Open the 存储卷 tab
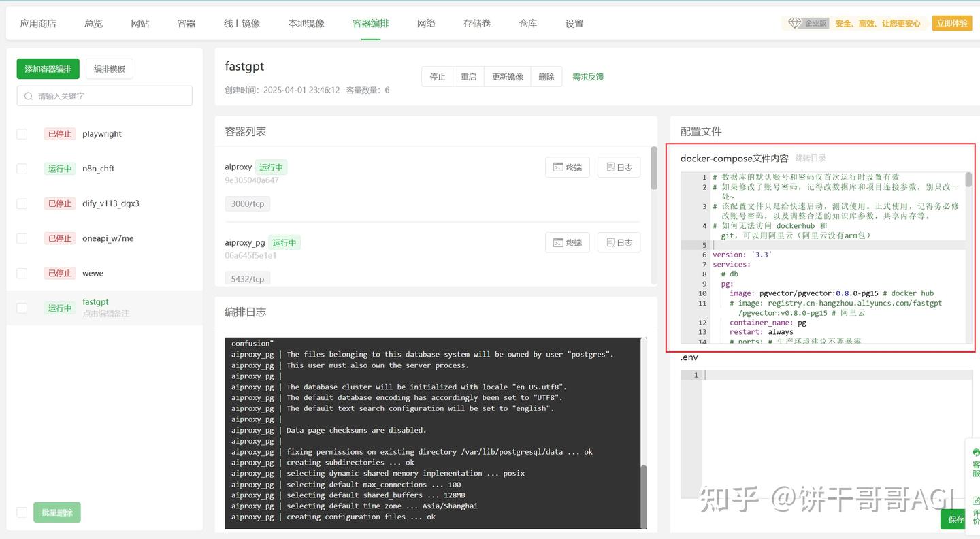Viewport: 980px width, 539px height. [476, 22]
